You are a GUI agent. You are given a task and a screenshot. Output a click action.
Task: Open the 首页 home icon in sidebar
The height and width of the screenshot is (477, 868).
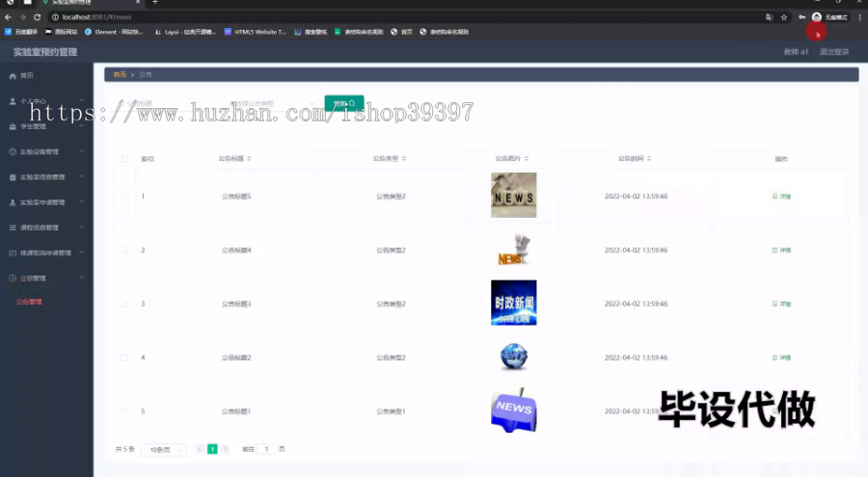(x=13, y=76)
